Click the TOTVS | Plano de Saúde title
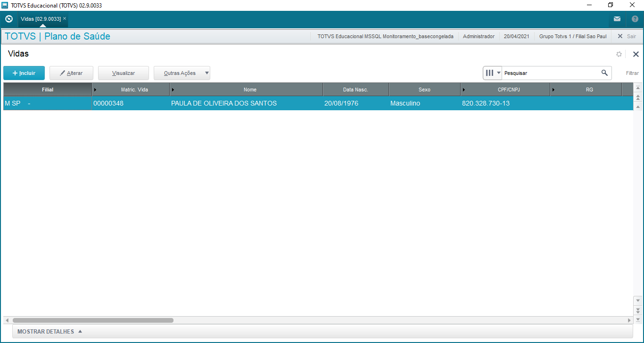The image size is (644, 343). point(58,36)
